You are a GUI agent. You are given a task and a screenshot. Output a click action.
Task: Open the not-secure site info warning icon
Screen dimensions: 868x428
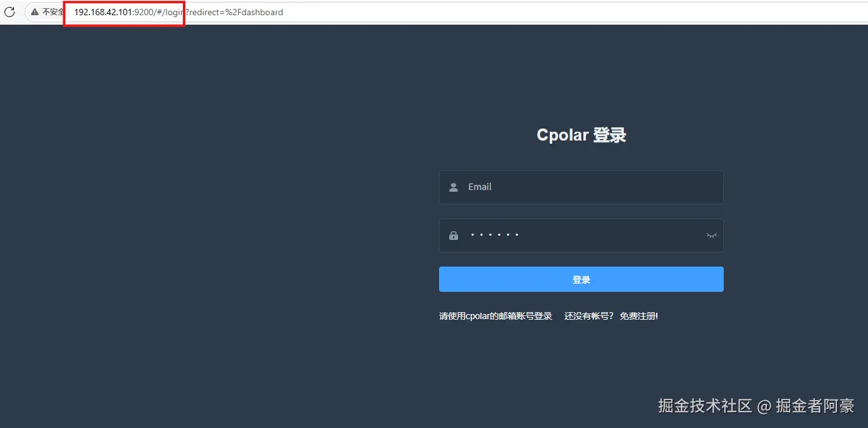click(x=34, y=12)
